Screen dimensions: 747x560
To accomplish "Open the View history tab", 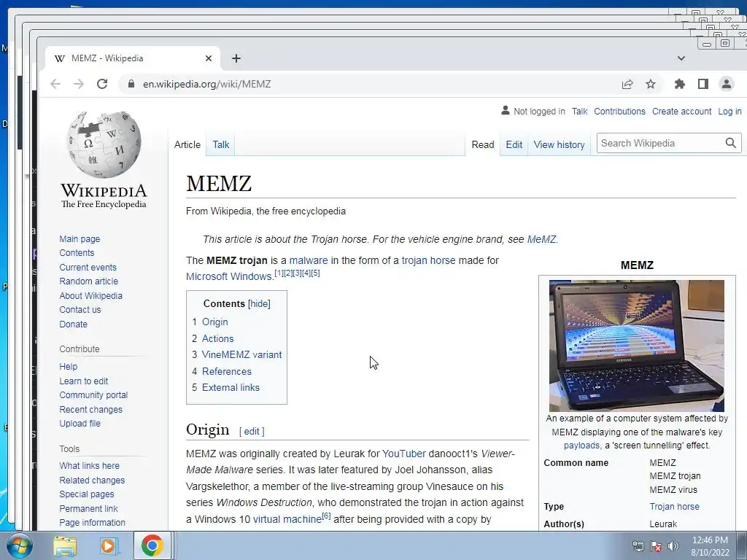I will pyautogui.click(x=559, y=145).
